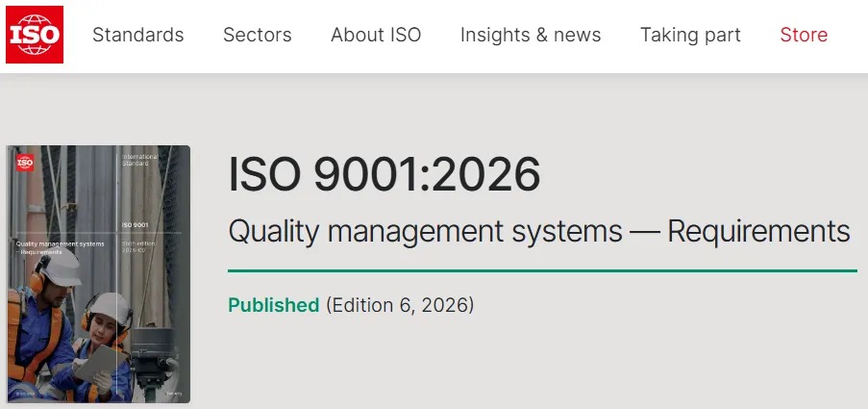Open the Standards menu
The image size is (868, 409).
[137, 35]
